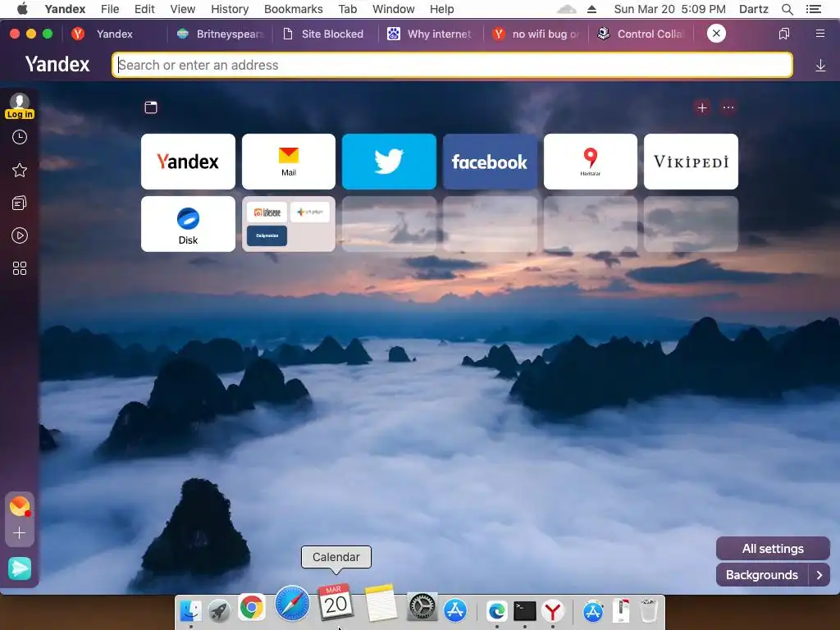The width and height of the screenshot is (840, 630).
Task: Click the Backgrounds button
Action: pyautogui.click(x=762, y=575)
